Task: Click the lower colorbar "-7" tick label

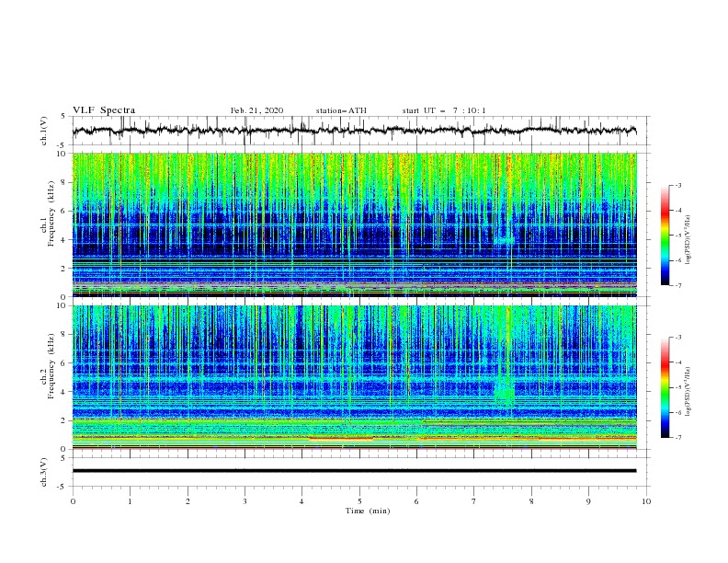Action: pos(677,438)
